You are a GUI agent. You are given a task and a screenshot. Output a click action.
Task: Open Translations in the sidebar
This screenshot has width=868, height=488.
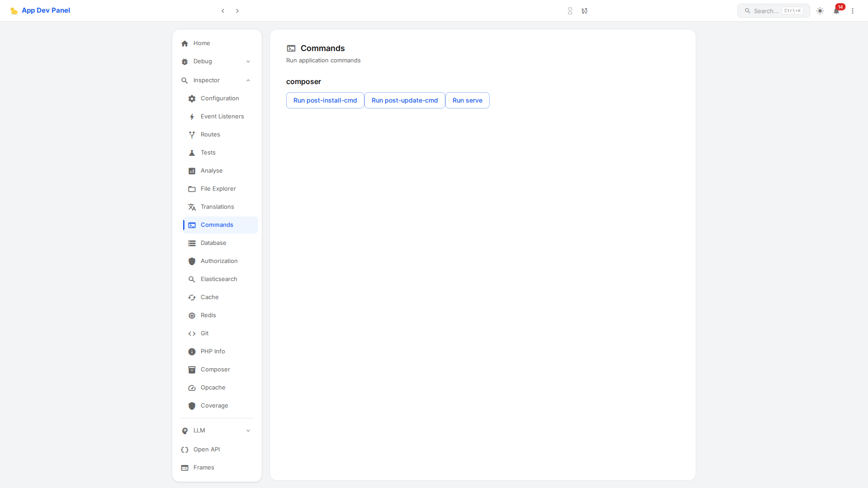(217, 207)
